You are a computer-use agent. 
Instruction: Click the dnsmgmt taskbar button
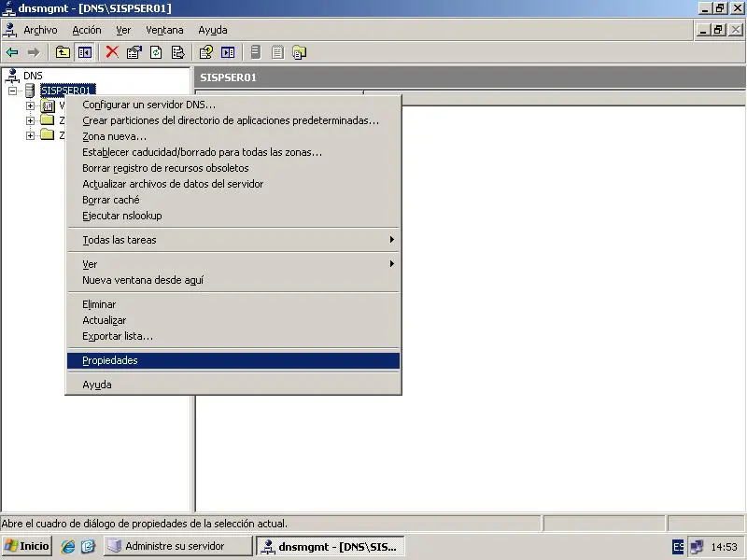tap(331, 546)
